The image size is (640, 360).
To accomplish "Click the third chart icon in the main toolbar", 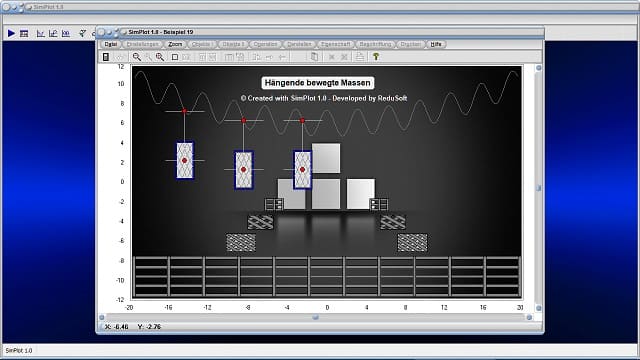I will pos(66,33).
